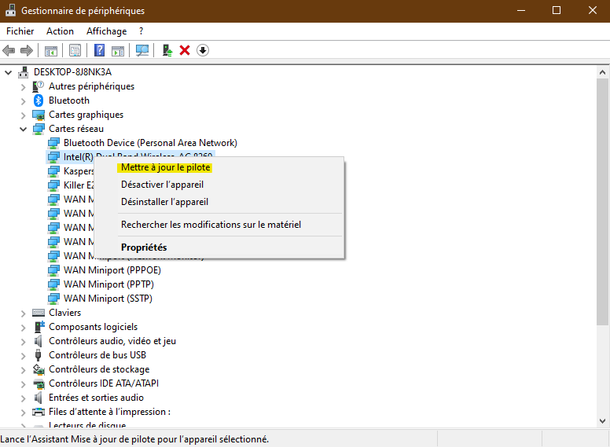Click the blue Help toolbar icon

[99, 51]
